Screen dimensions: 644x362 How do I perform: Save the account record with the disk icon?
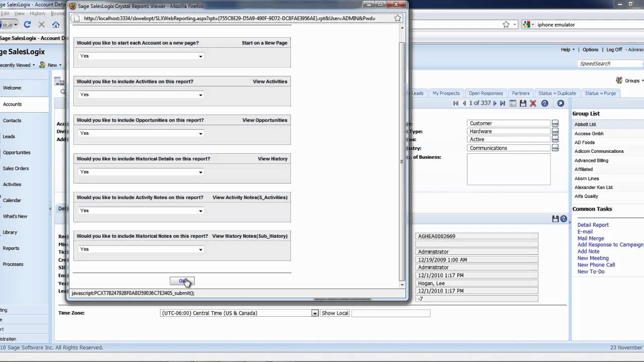click(x=523, y=103)
